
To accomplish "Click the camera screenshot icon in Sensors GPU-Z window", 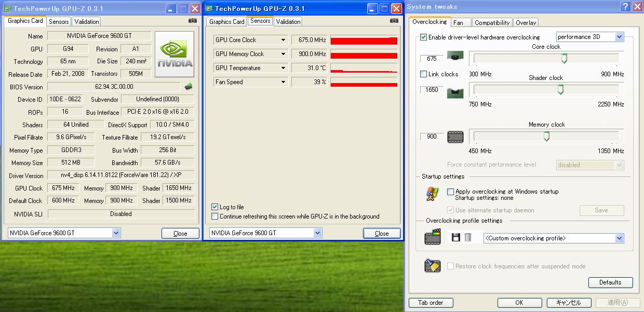I will (x=394, y=21).
